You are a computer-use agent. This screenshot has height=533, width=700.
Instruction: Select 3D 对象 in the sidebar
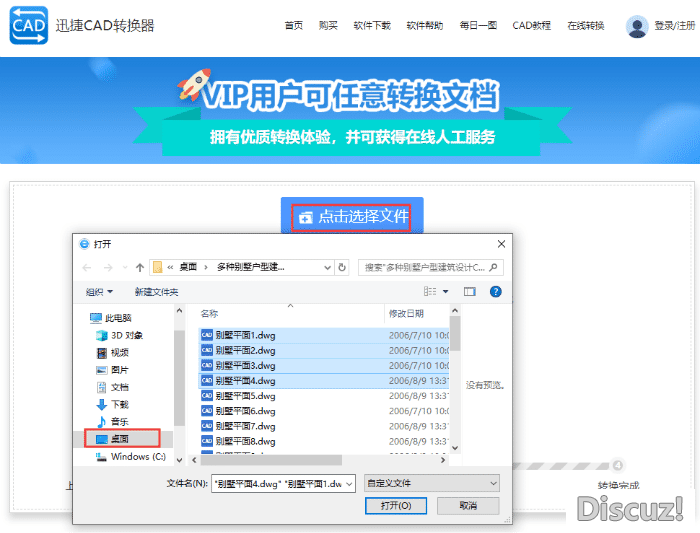pos(126,335)
